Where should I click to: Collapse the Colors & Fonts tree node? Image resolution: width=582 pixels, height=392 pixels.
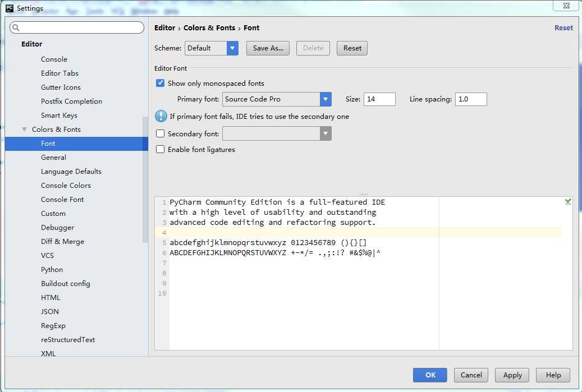(x=25, y=130)
